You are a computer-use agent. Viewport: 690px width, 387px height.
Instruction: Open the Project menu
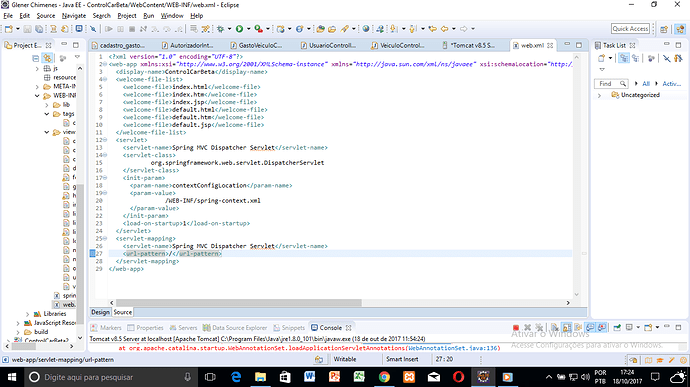coord(127,16)
